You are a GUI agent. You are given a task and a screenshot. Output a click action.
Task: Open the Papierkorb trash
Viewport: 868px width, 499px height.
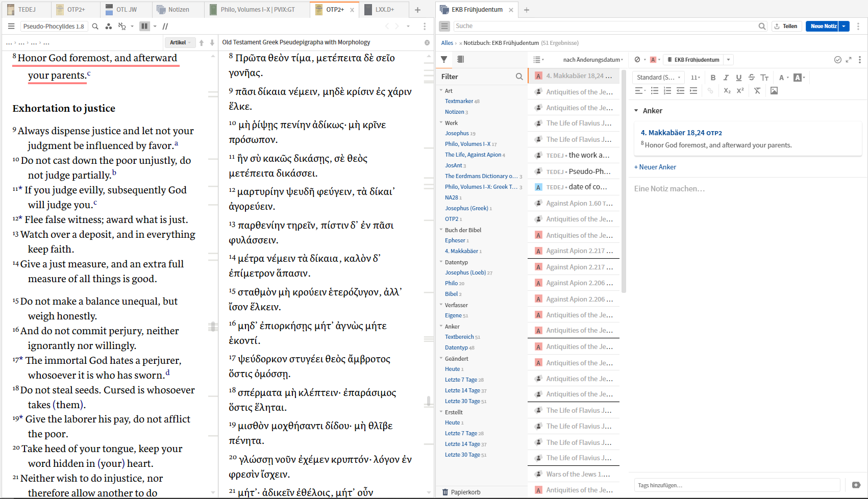click(x=461, y=492)
